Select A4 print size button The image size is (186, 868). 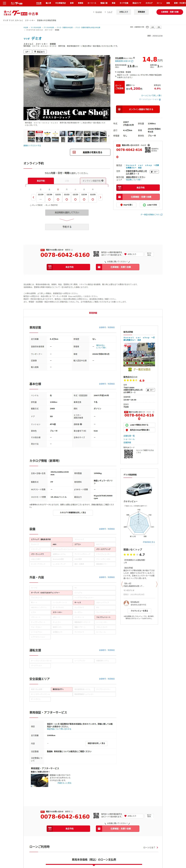pyautogui.click(x=153, y=27)
